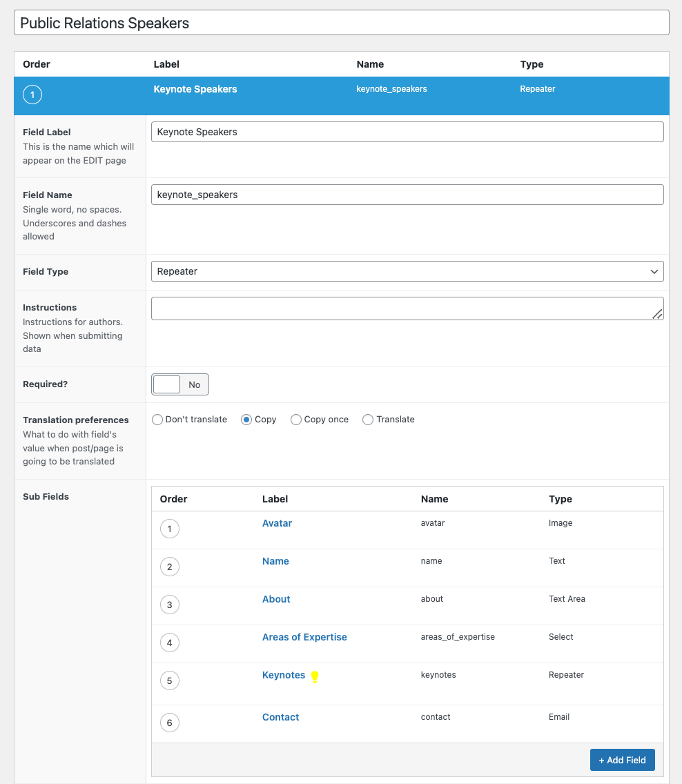Click the Keynote Speakers order badge
This screenshot has width=682, height=784.
[x=32, y=95]
